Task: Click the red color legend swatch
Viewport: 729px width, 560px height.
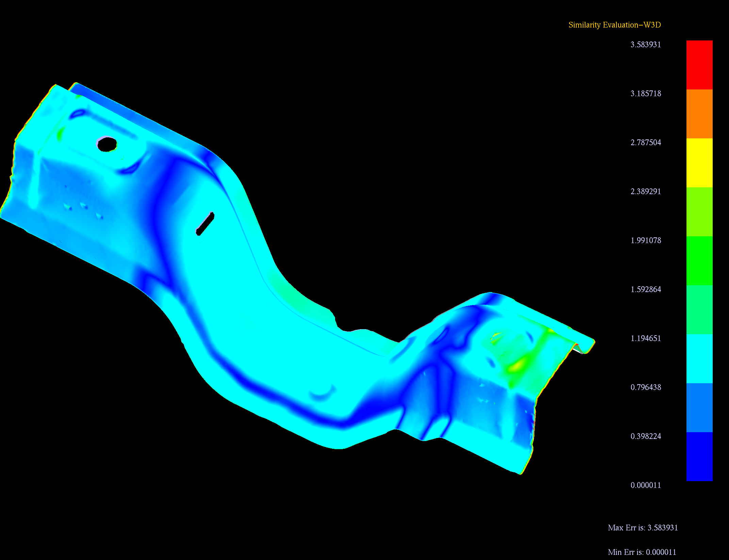Action: click(x=699, y=65)
